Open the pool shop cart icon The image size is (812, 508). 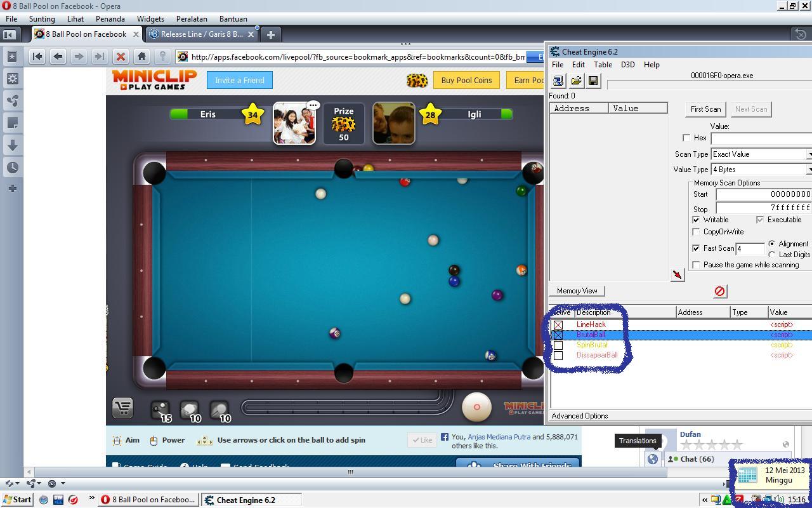(123, 408)
